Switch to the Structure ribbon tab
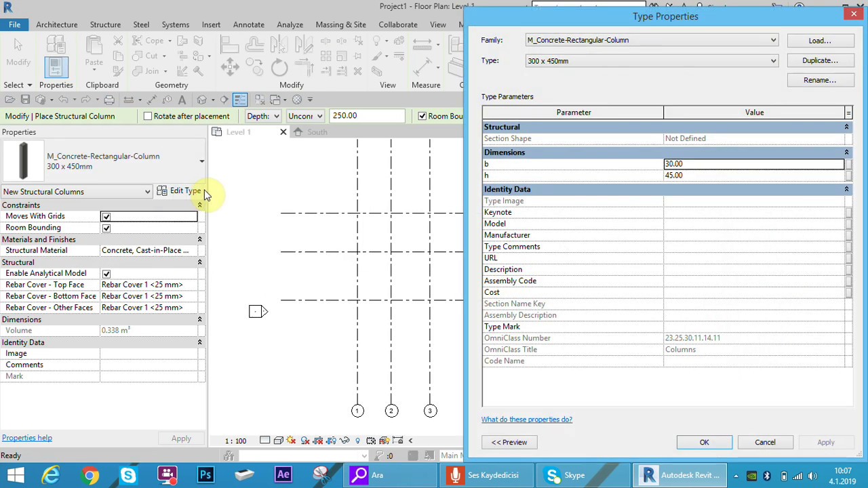 [105, 24]
